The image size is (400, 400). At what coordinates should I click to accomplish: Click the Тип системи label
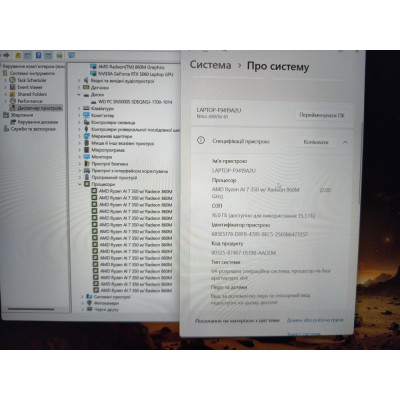(x=226, y=262)
